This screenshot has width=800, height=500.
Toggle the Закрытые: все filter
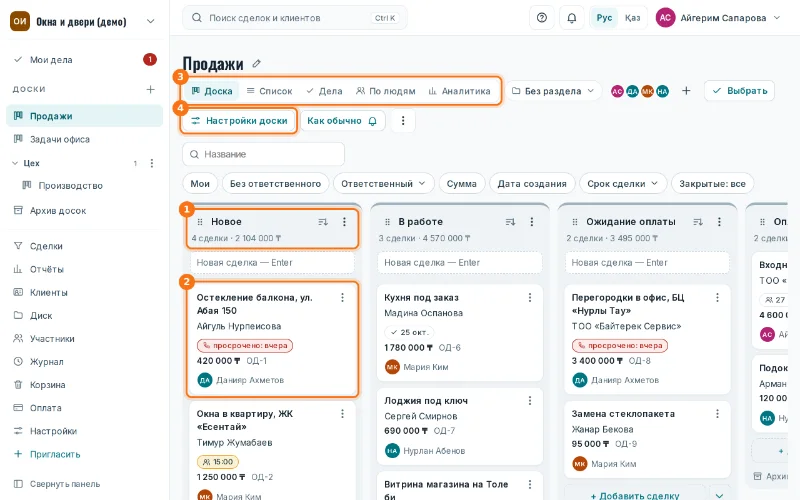pyautogui.click(x=712, y=184)
